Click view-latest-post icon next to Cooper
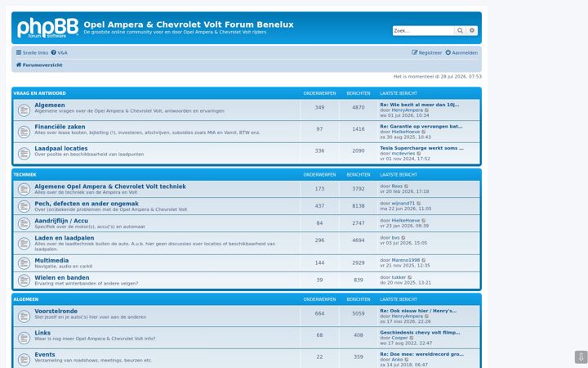Image resolution: width=588 pixels, height=368 pixels. tap(412, 338)
